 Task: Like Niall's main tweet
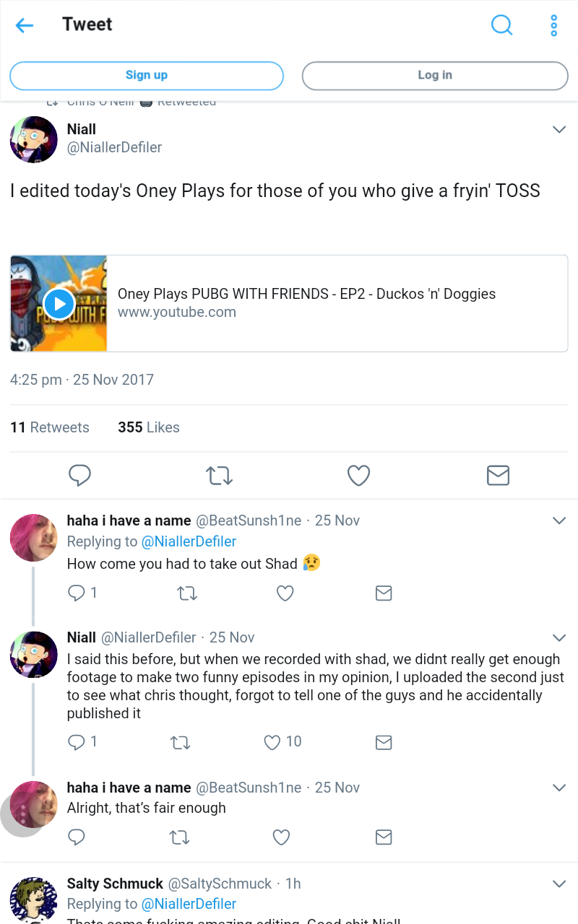(x=358, y=475)
